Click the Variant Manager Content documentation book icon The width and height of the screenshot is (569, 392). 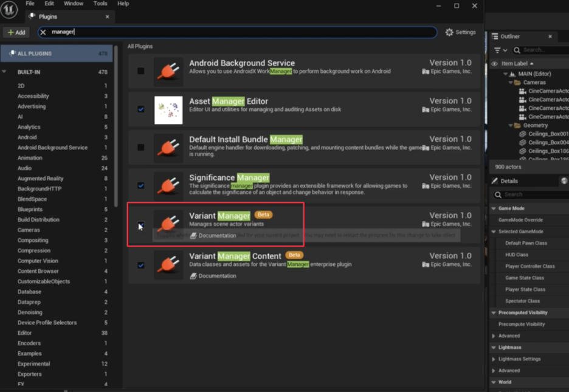pyautogui.click(x=193, y=276)
